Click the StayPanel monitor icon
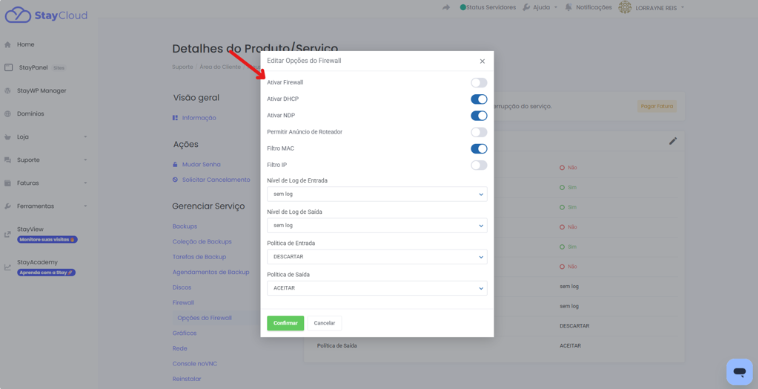The height and width of the screenshot is (389, 758). [x=8, y=68]
